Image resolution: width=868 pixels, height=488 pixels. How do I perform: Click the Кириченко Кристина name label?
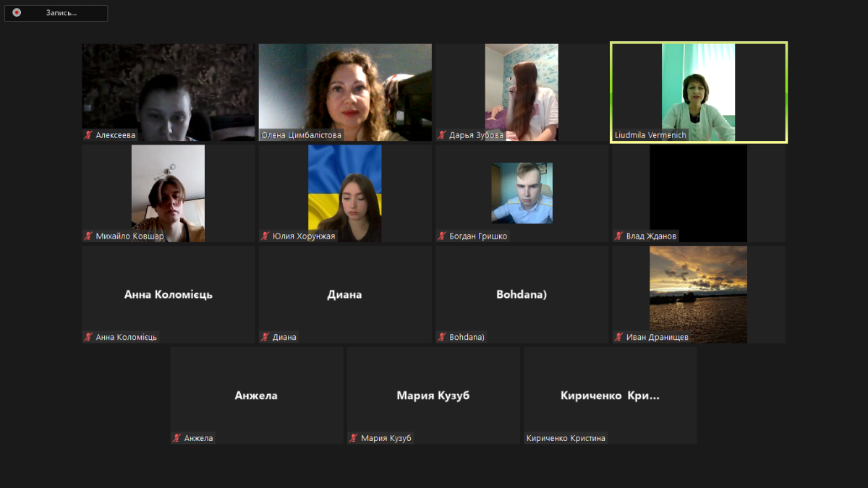[566, 438]
